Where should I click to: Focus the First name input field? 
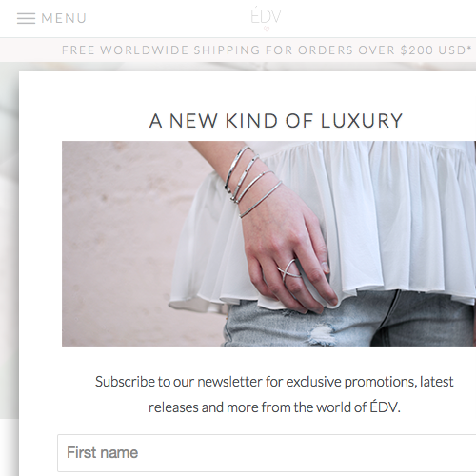pos(267,453)
